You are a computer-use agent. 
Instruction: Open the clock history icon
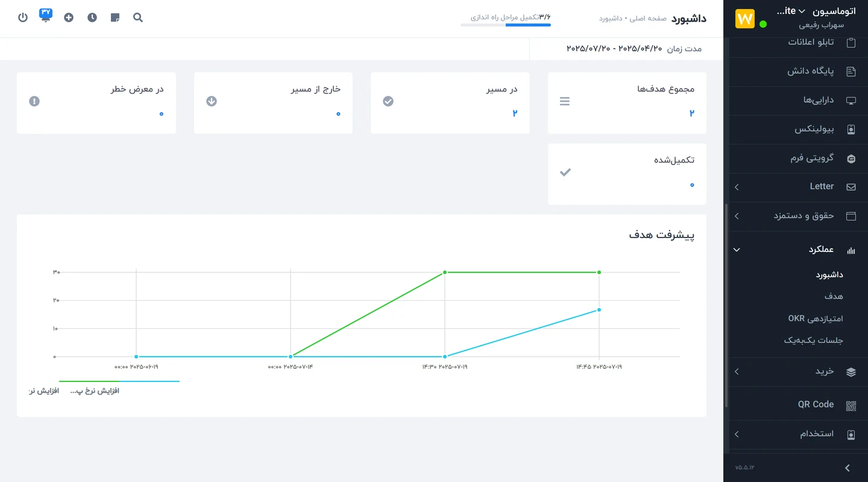tap(92, 17)
